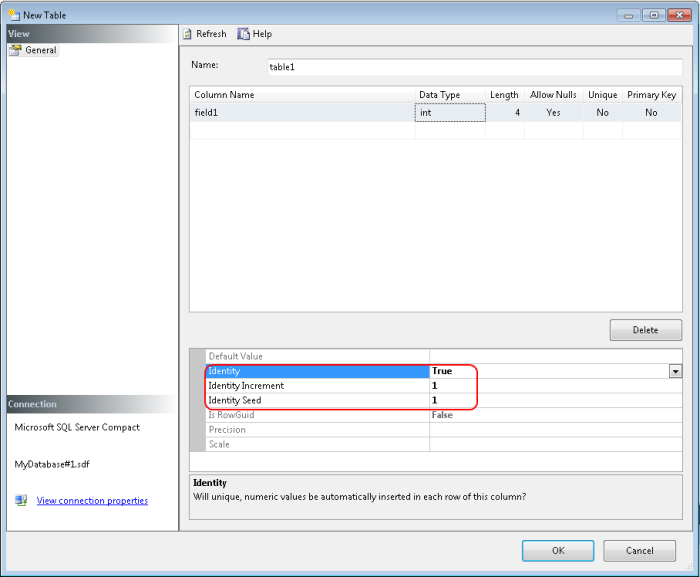Select the int Data Type cell
Image resolution: width=700 pixels, height=577 pixels.
[450, 113]
